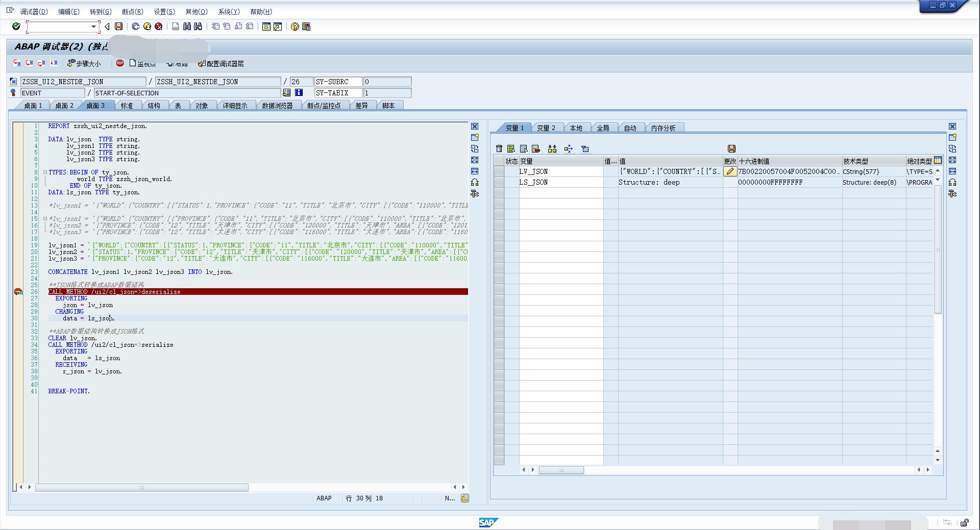
Task: Click the green checkmark Enter icon
Action: [16, 27]
